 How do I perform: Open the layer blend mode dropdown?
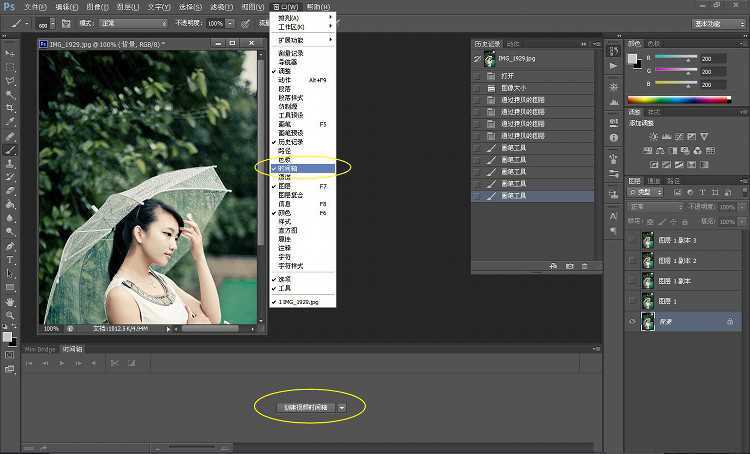click(655, 207)
